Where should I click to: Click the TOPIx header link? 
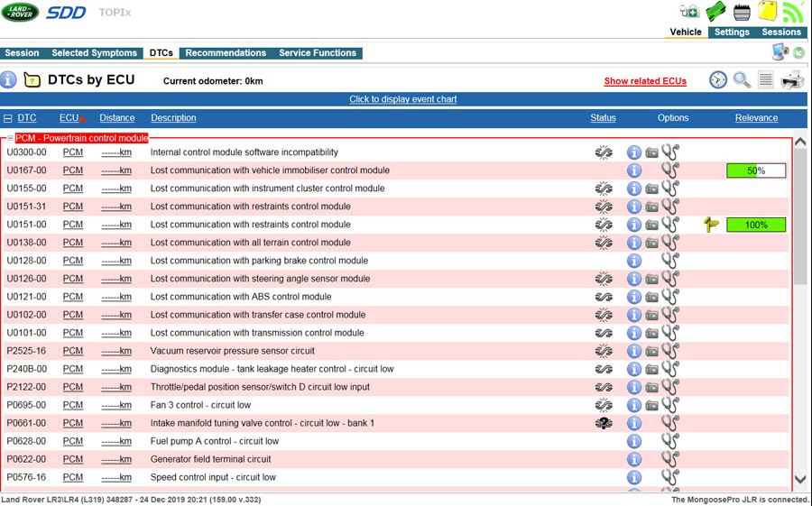pyautogui.click(x=115, y=12)
